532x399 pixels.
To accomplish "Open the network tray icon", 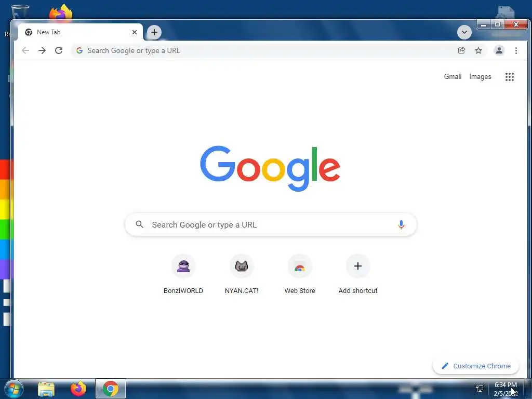I will (x=480, y=389).
